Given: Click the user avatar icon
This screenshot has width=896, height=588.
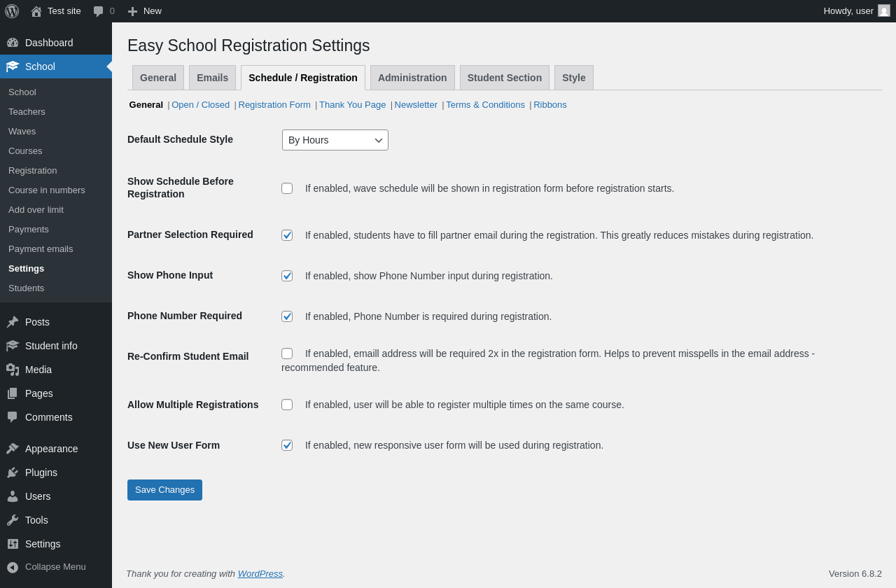Looking at the screenshot, I should click(884, 10).
